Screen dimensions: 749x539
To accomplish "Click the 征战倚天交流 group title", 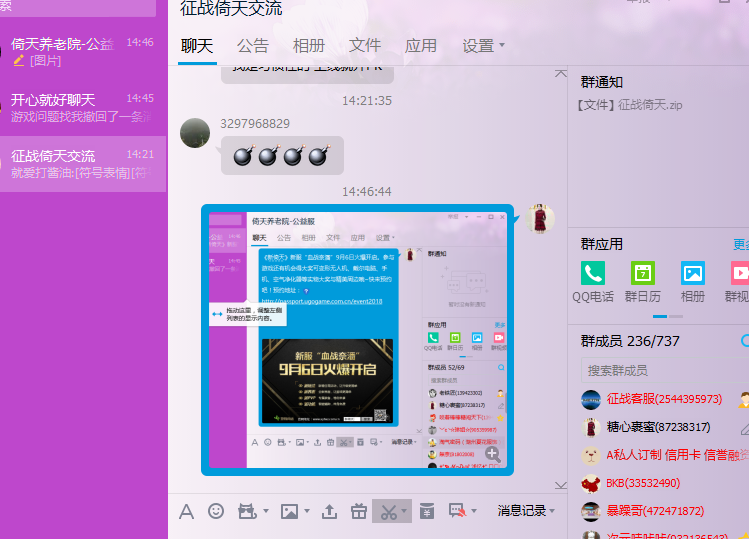I will 231,9.
